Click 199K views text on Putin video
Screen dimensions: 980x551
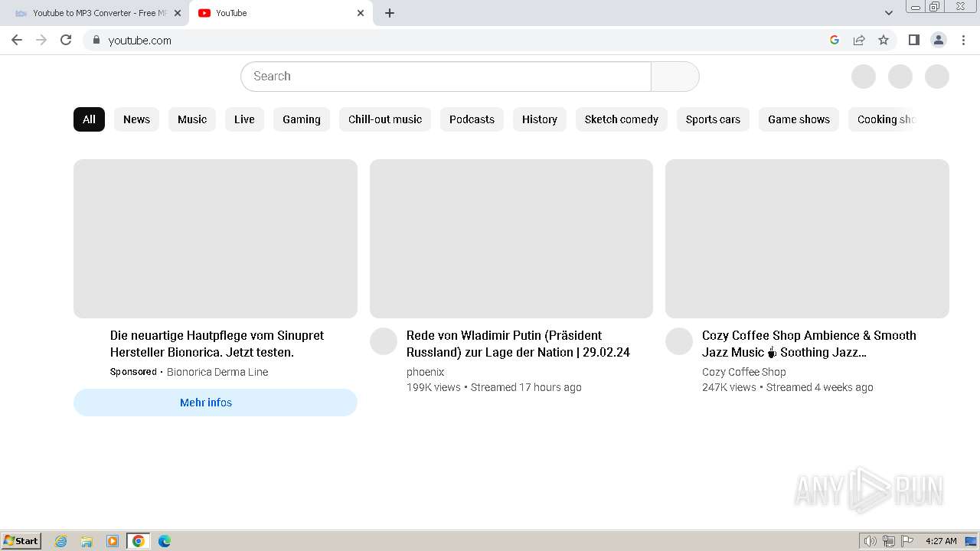pyautogui.click(x=433, y=387)
